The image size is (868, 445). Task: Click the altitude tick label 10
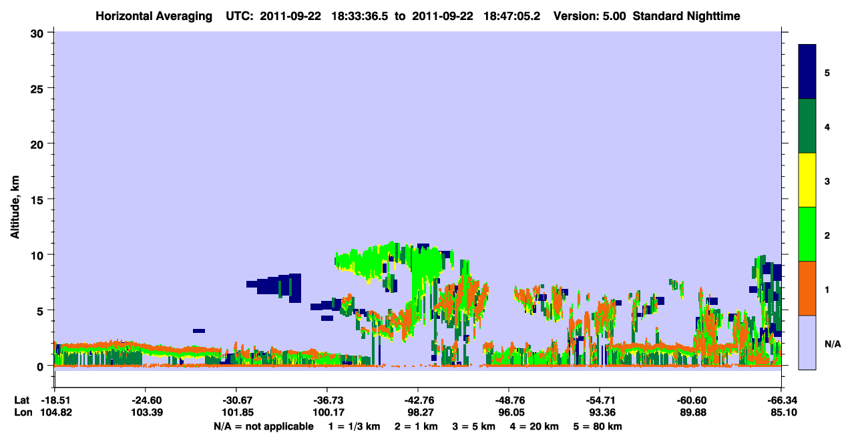pos(38,255)
